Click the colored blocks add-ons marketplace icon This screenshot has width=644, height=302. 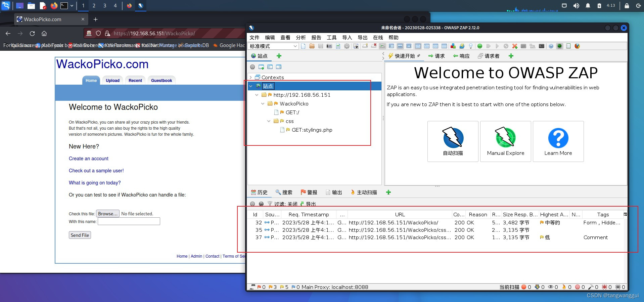[x=453, y=46]
